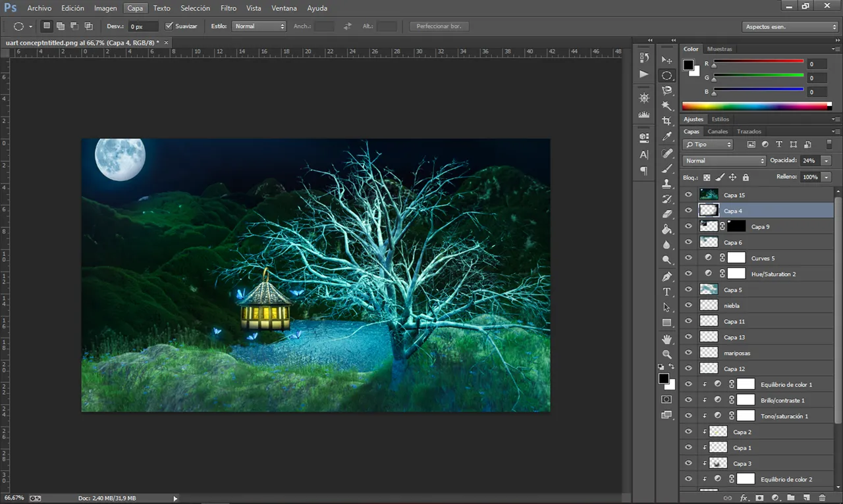The width and height of the screenshot is (843, 504).
Task: Open the blend mode Normal dropdown in Capas
Action: click(724, 161)
